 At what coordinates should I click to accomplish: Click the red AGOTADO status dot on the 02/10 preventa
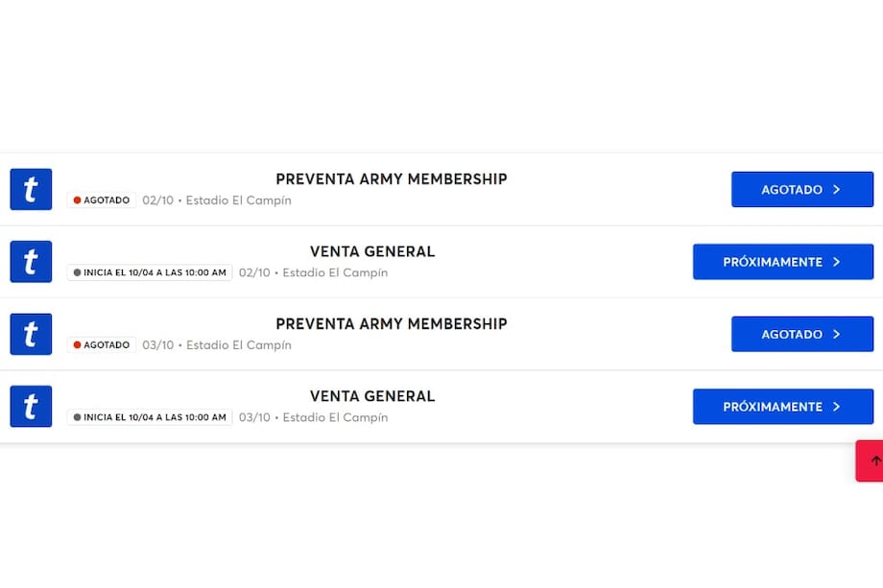pos(78,200)
